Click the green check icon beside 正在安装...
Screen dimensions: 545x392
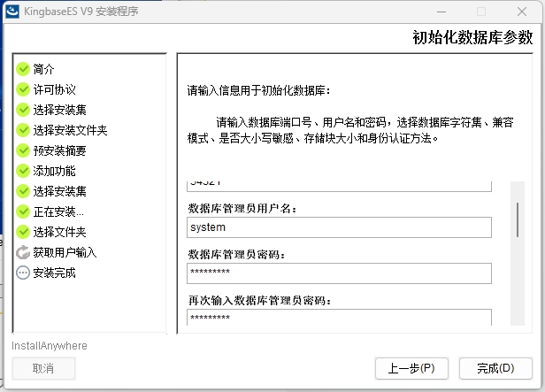pyautogui.click(x=23, y=211)
